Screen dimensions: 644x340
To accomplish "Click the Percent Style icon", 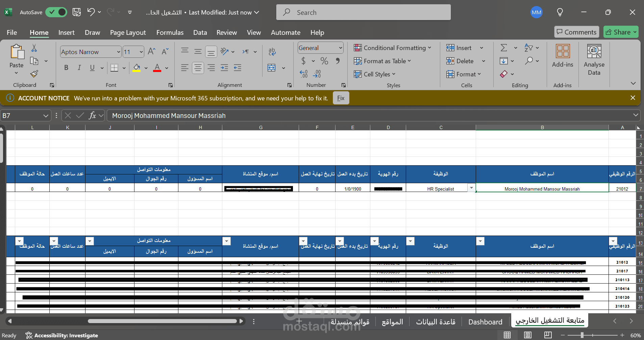I will [324, 61].
